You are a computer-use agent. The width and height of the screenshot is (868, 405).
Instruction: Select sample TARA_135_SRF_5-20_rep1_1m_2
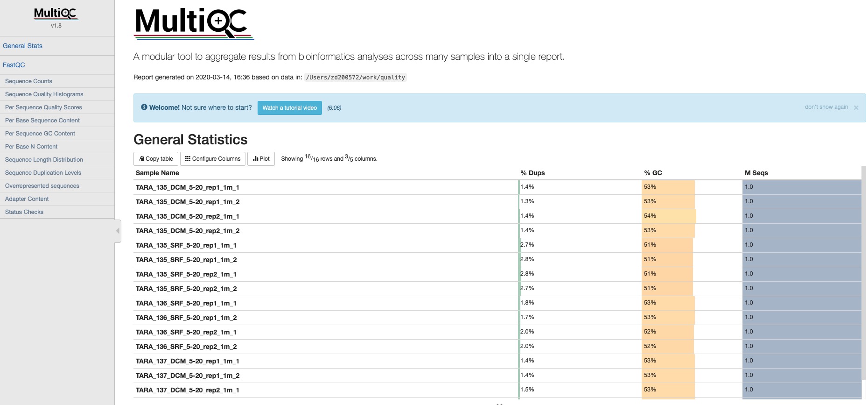(x=186, y=260)
